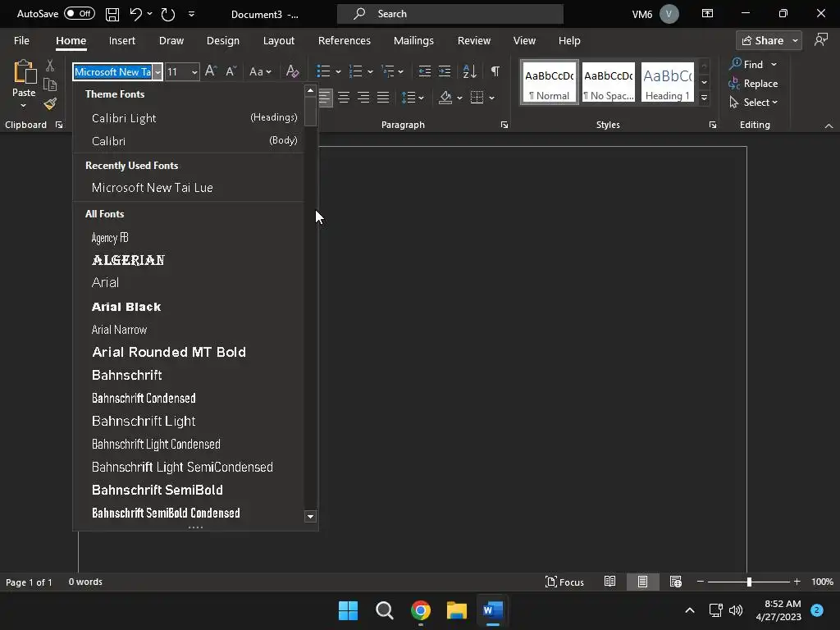Click the Clear All Formatting icon
Image resolution: width=840 pixels, height=630 pixels.
click(x=292, y=71)
